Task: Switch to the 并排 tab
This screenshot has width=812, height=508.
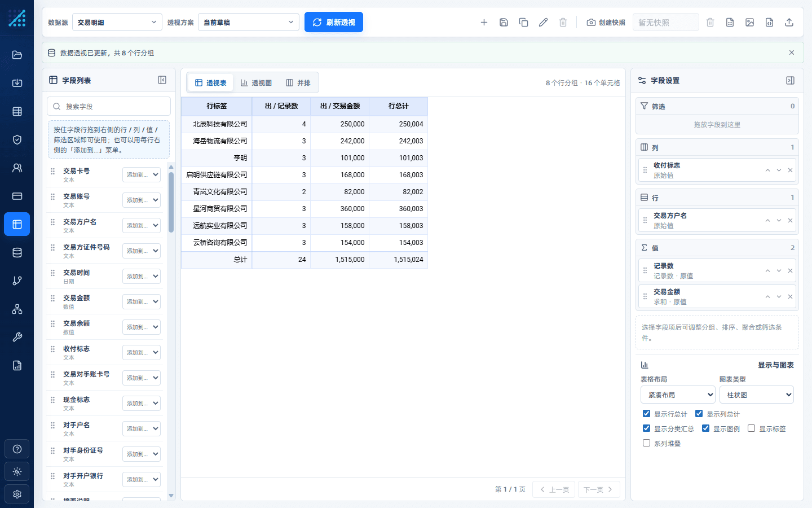Action: coord(298,83)
